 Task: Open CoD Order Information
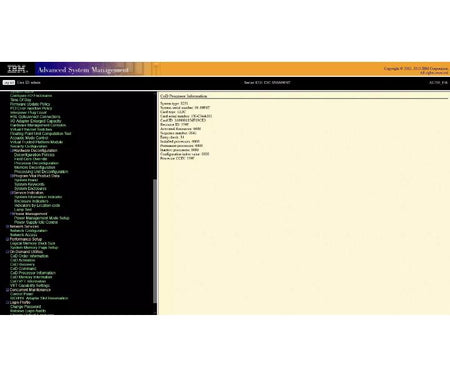pyautogui.click(x=29, y=256)
